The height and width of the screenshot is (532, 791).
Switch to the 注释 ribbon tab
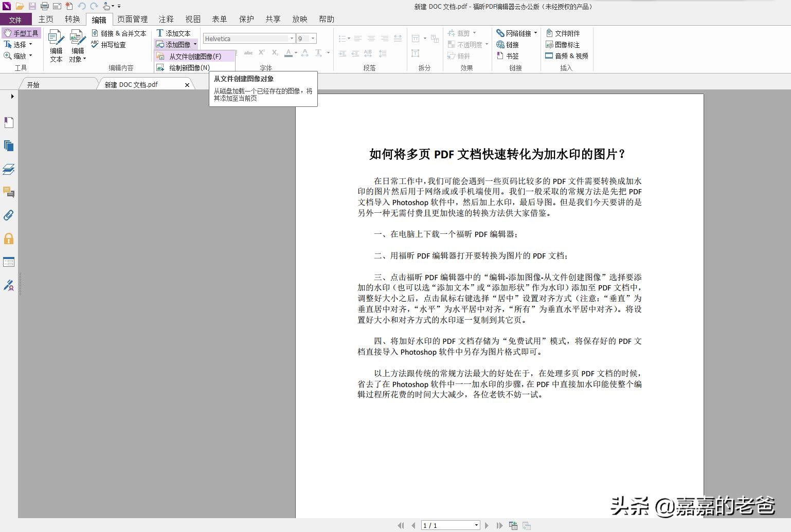166,19
